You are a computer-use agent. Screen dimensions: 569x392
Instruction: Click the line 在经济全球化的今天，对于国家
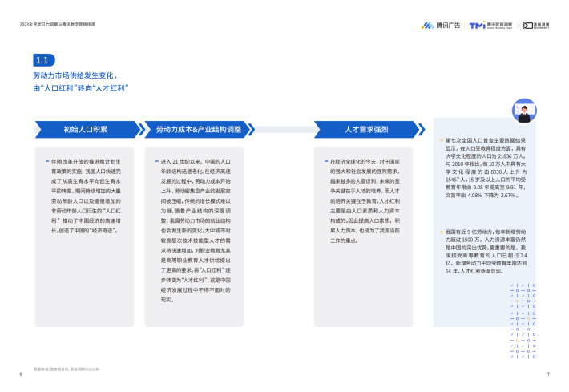pyautogui.click(x=365, y=161)
